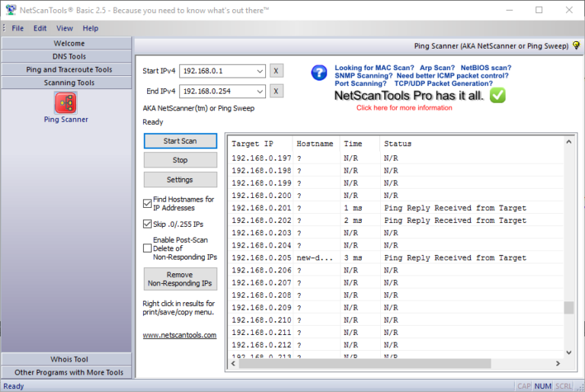The height and width of the screenshot is (392, 585).
Task: Clear the Start IPv4 field with X
Action: (x=277, y=71)
